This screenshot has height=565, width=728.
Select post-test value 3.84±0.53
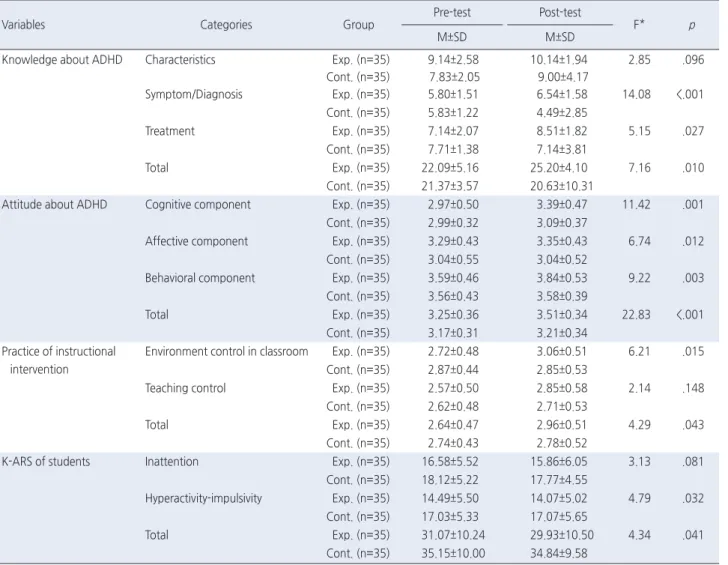[562, 278]
